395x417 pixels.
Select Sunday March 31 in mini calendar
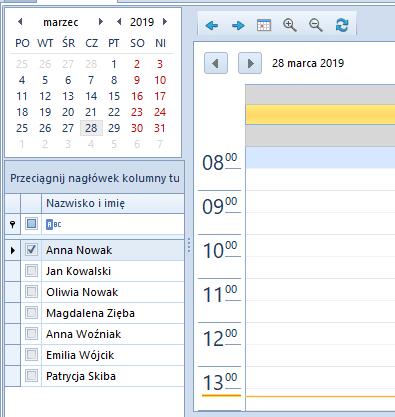[x=160, y=128]
